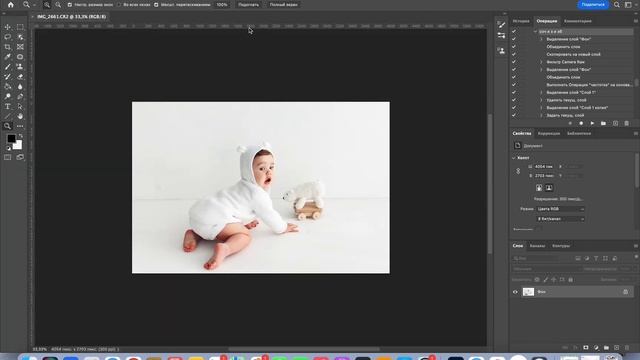Select the Path Selection tool
Screen dimensions: 640x360
pyautogui.click(x=20, y=107)
